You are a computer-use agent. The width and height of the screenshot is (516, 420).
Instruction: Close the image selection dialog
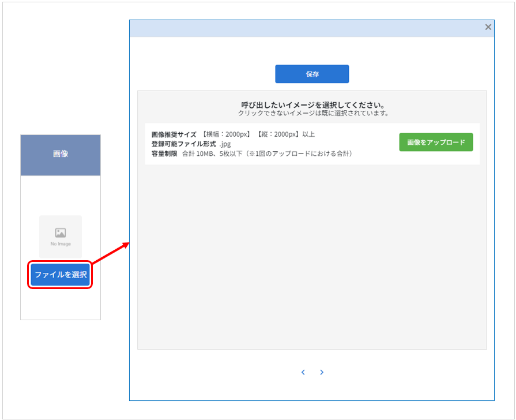pyautogui.click(x=488, y=27)
